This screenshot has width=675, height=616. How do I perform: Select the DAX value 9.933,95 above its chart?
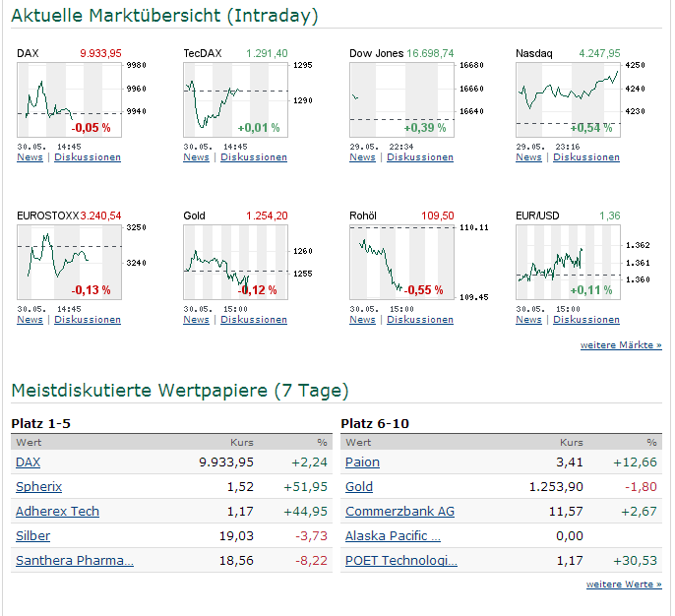click(x=100, y=53)
